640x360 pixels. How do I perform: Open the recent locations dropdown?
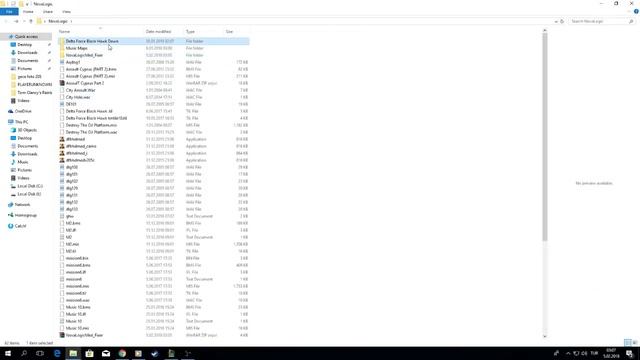(24, 21)
